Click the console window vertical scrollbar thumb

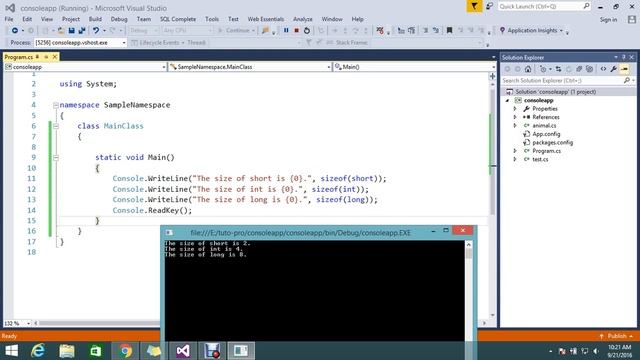469,254
